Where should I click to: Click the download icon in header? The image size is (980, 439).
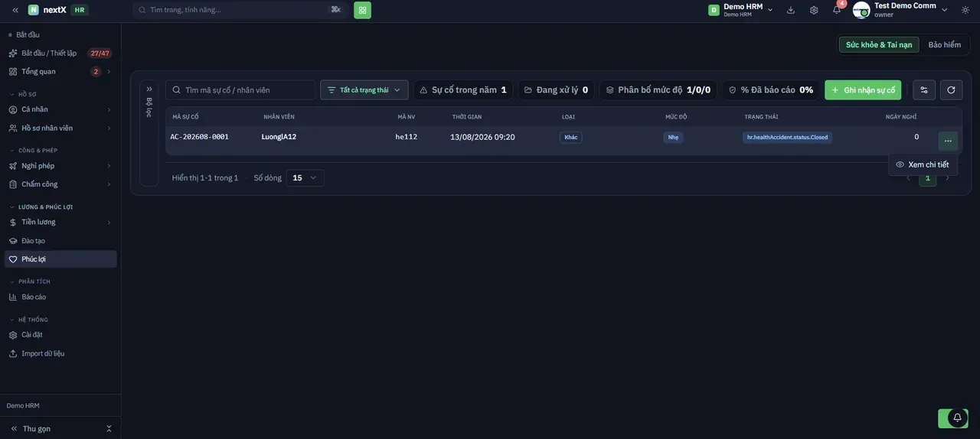coord(791,10)
